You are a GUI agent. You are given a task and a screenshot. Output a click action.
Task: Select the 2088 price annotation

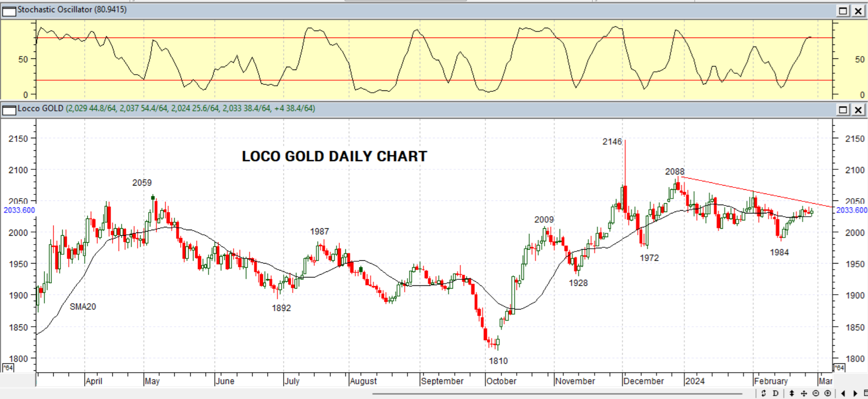(675, 172)
